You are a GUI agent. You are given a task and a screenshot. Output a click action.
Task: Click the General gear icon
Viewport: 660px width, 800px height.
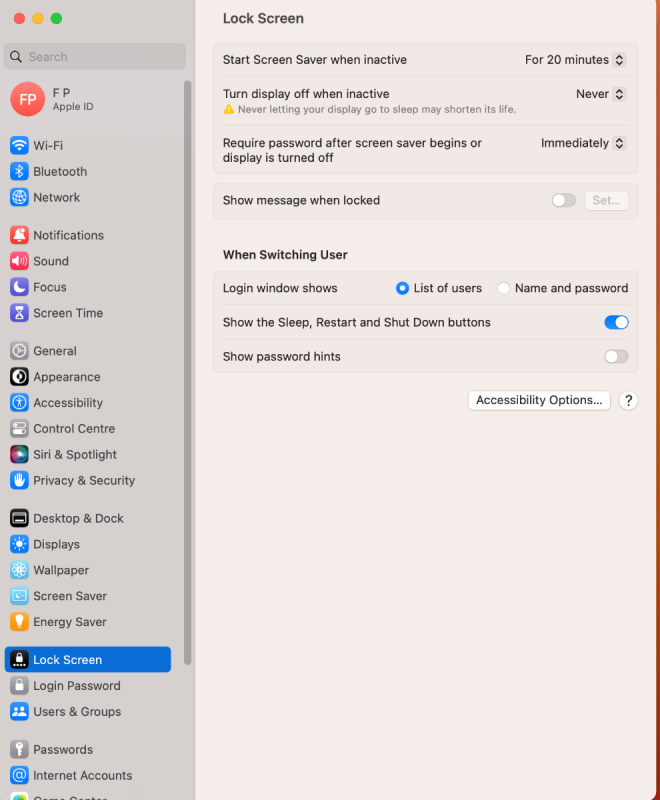pos(19,351)
